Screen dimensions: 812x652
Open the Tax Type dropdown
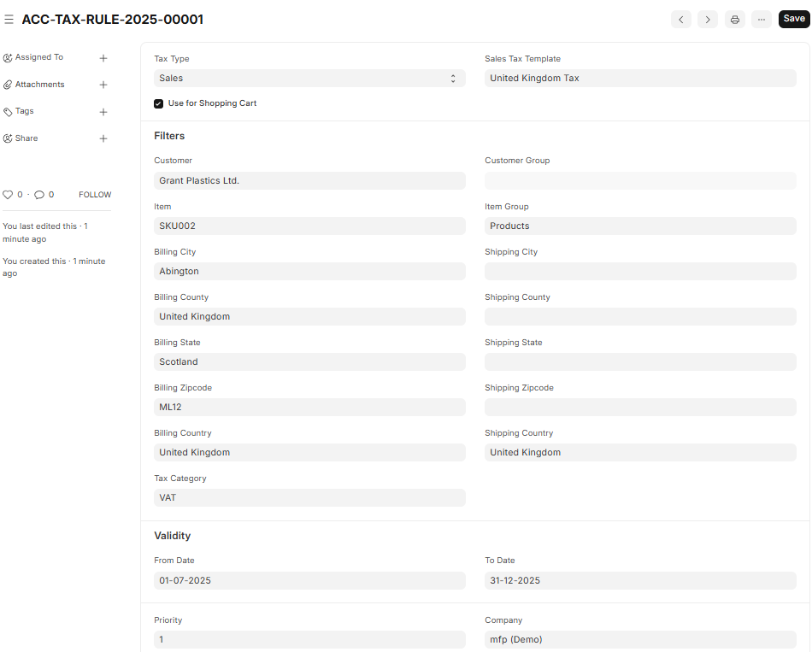(309, 79)
